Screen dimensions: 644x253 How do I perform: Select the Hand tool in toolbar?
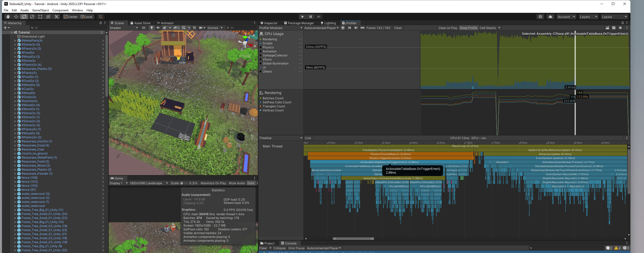coord(8,17)
